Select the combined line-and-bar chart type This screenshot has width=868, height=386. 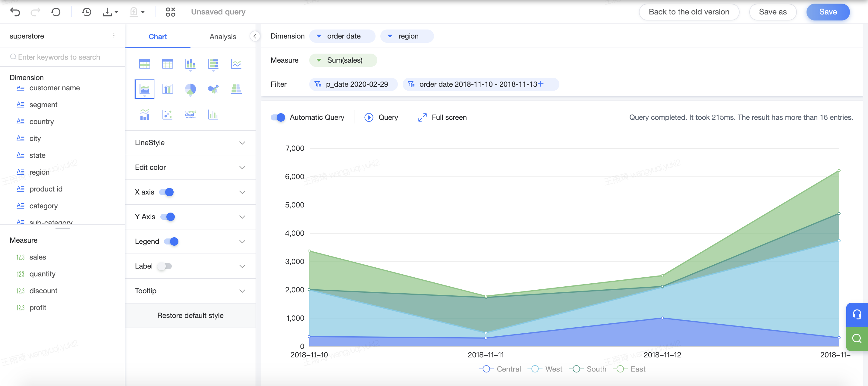click(x=145, y=114)
